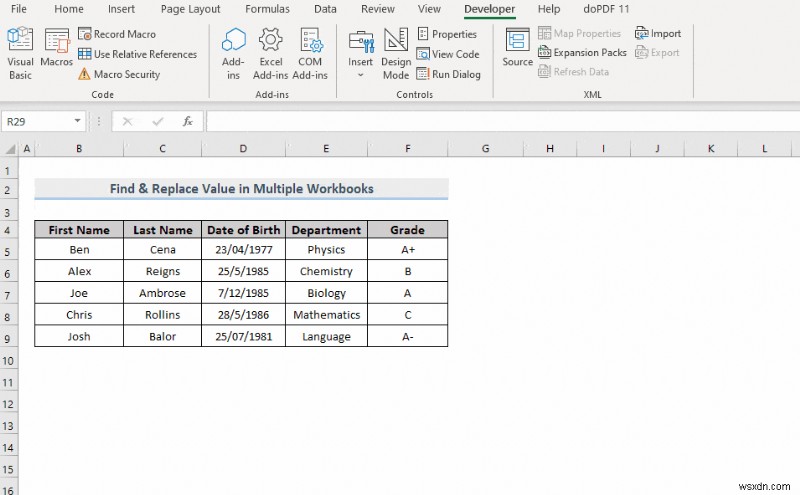Switch to the Formulas tab
The image size is (800, 495).
pyautogui.click(x=267, y=9)
